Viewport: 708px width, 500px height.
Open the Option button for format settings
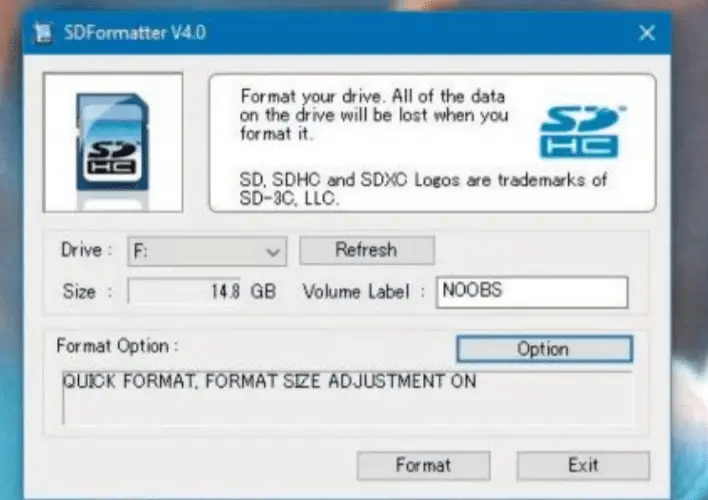pyautogui.click(x=544, y=349)
